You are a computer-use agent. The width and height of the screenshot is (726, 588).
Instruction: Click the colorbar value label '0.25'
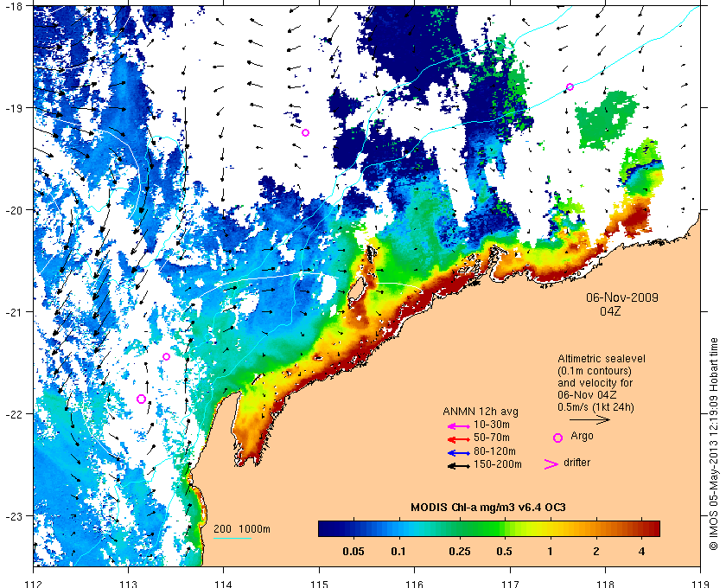tap(460, 552)
